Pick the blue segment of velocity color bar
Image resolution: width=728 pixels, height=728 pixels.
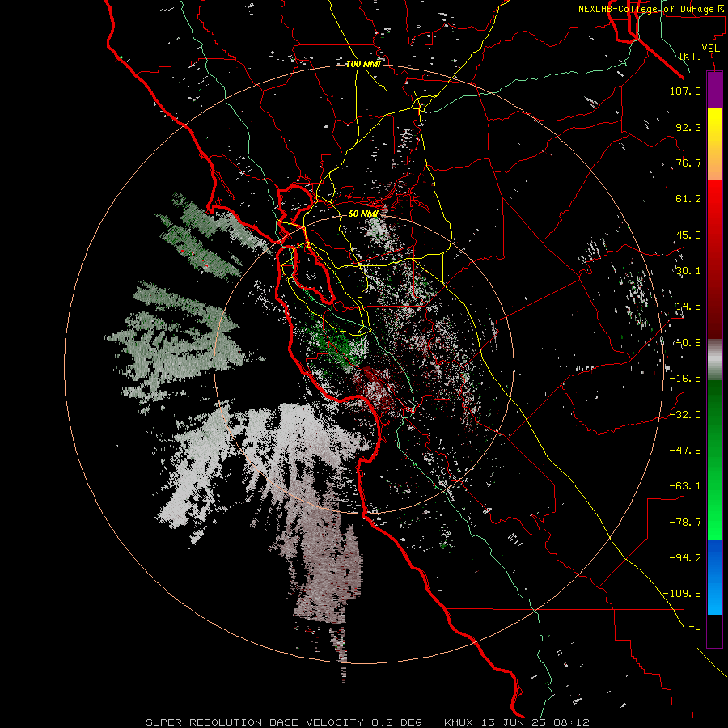point(714,577)
